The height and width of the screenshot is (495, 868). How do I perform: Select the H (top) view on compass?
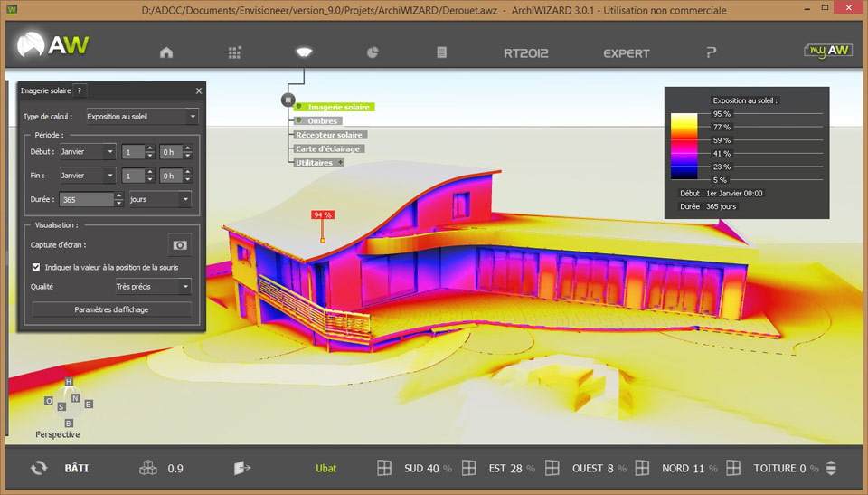click(x=69, y=381)
